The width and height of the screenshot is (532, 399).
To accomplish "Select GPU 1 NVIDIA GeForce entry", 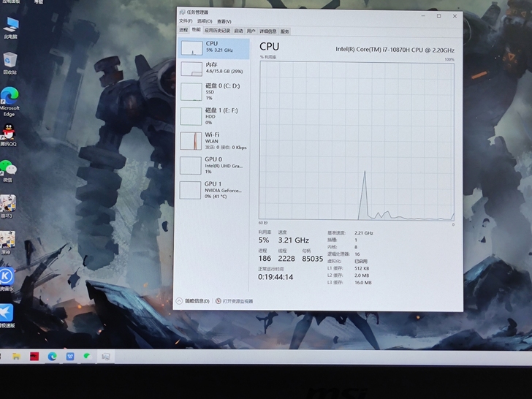I will pos(213,190).
